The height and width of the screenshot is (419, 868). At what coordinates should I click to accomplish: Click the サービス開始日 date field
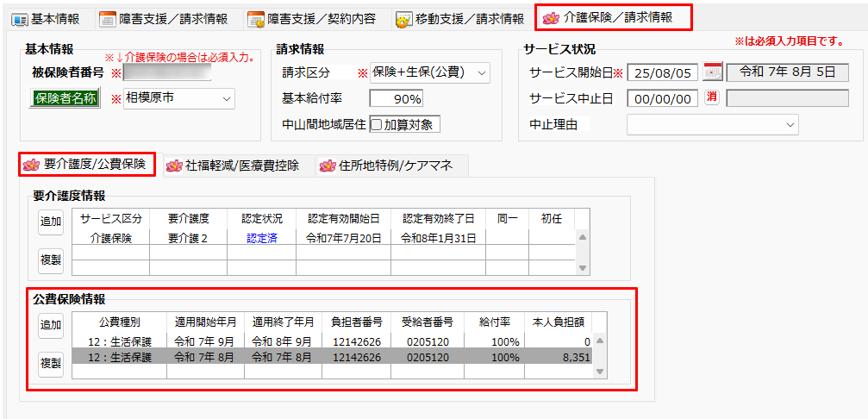coord(663,72)
